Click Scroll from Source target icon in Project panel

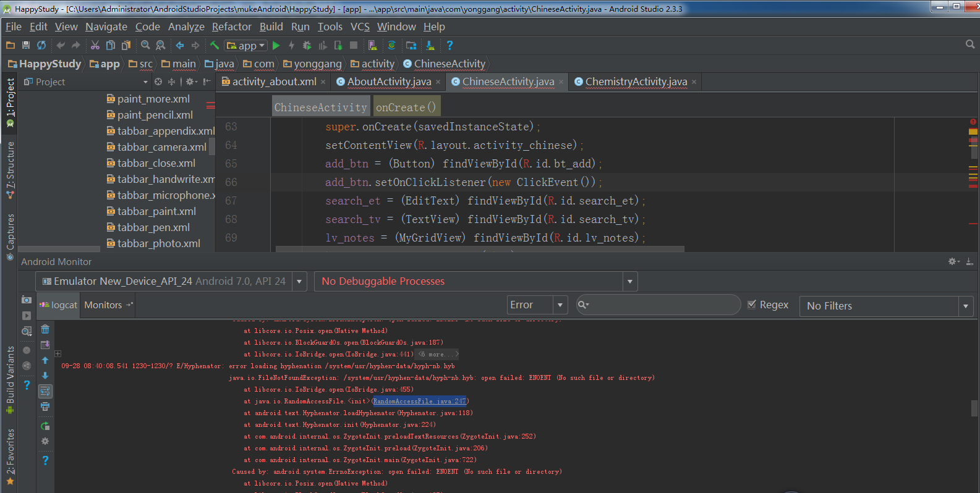158,82
